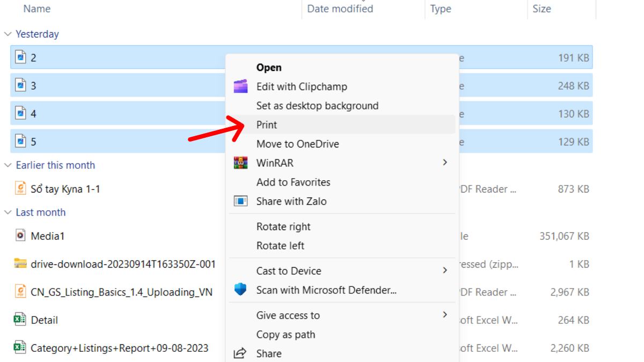644x362 pixels.
Task: Click the Zalo share icon
Action: (241, 201)
